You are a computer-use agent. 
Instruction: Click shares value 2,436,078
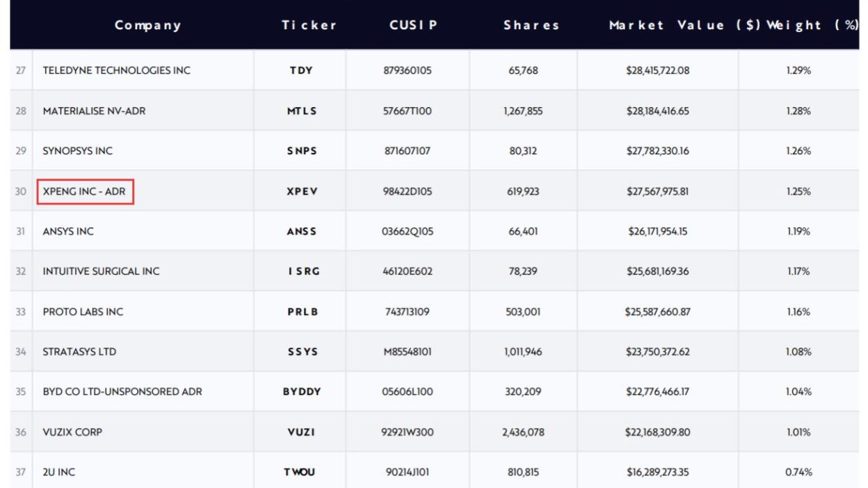[523, 432]
